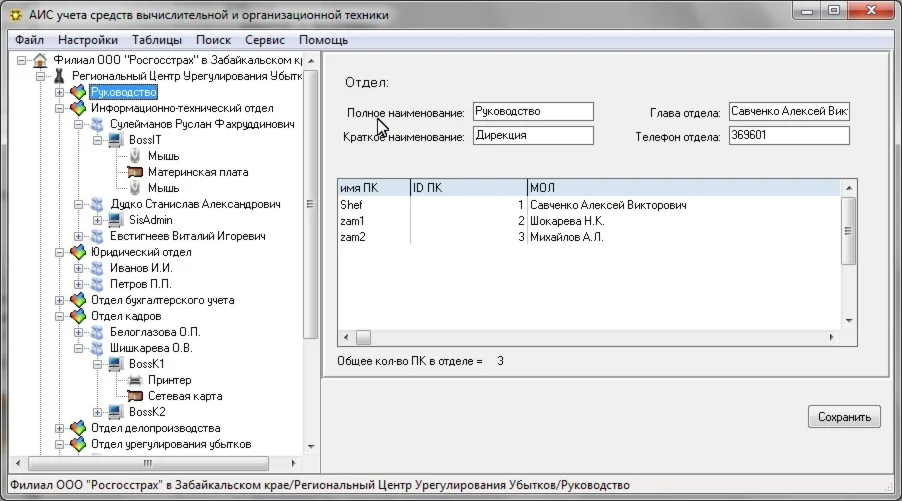Click the person icon of Сулейманов Руслан Фахруддинович
The height and width of the screenshot is (501, 902).
click(x=97, y=124)
